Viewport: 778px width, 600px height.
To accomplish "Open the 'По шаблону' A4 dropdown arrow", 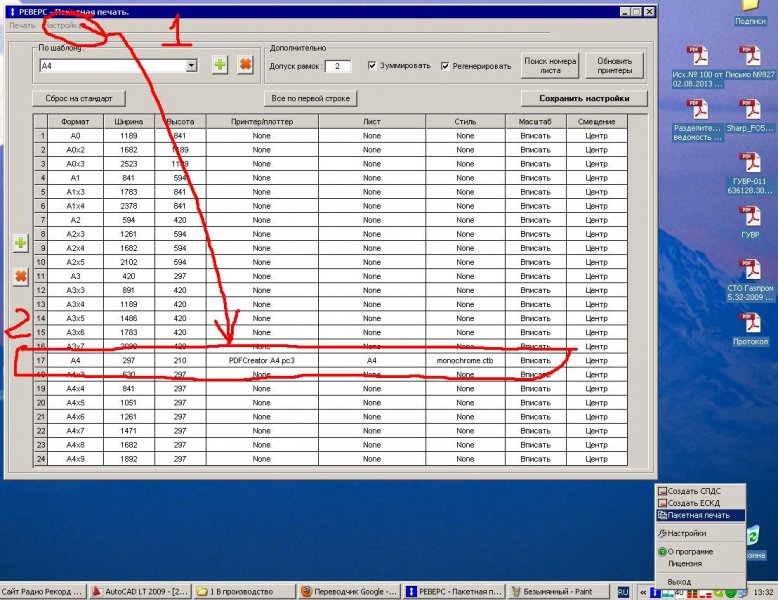I will point(192,66).
